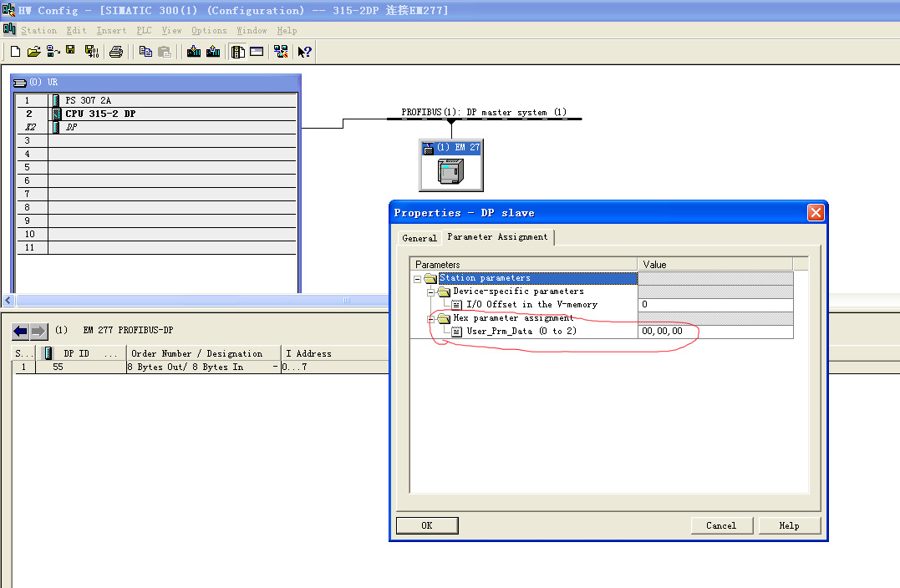Viewport: 900px width, 588px height.
Task: Click the Value column header
Action: (715, 265)
